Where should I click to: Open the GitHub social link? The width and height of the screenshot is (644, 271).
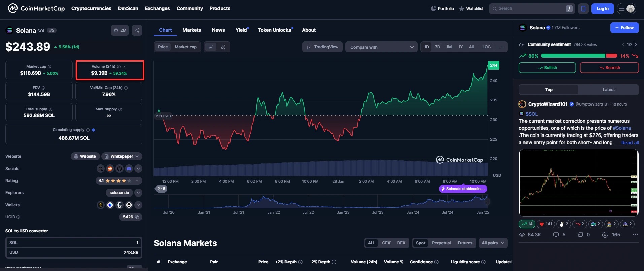(119, 169)
